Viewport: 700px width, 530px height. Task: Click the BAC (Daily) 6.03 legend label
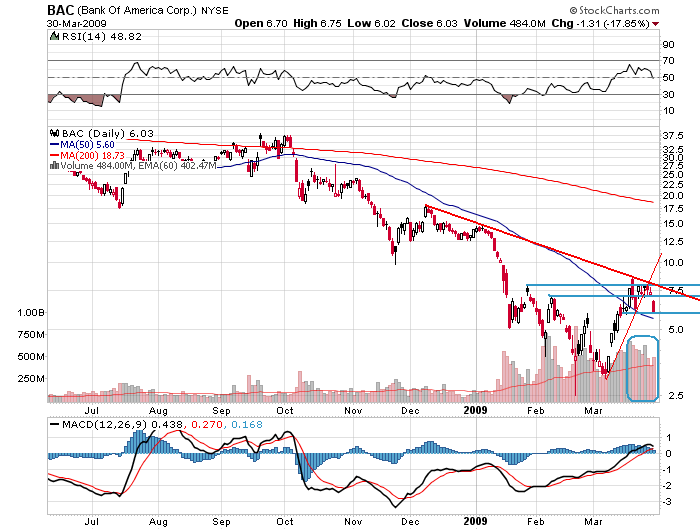pyautogui.click(x=108, y=134)
